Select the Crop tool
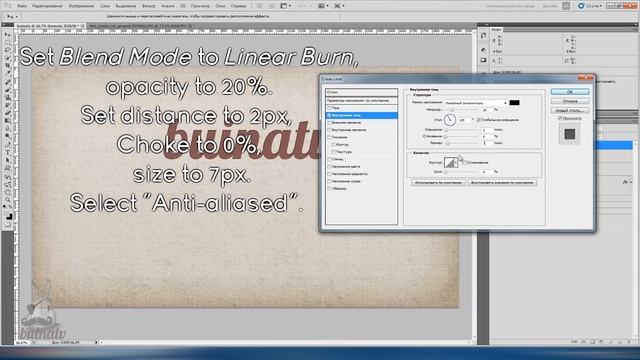 pyautogui.click(x=9, y=65)
